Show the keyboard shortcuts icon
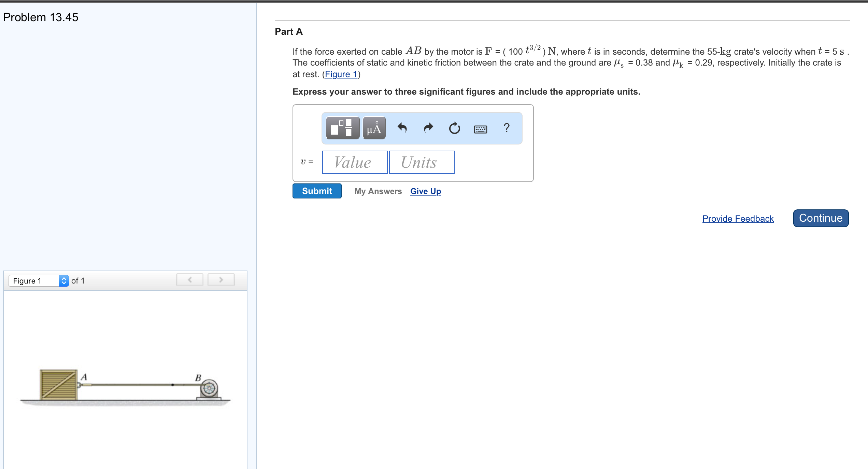The width and height of the screenshot is (868, 469). click(480, 129)
